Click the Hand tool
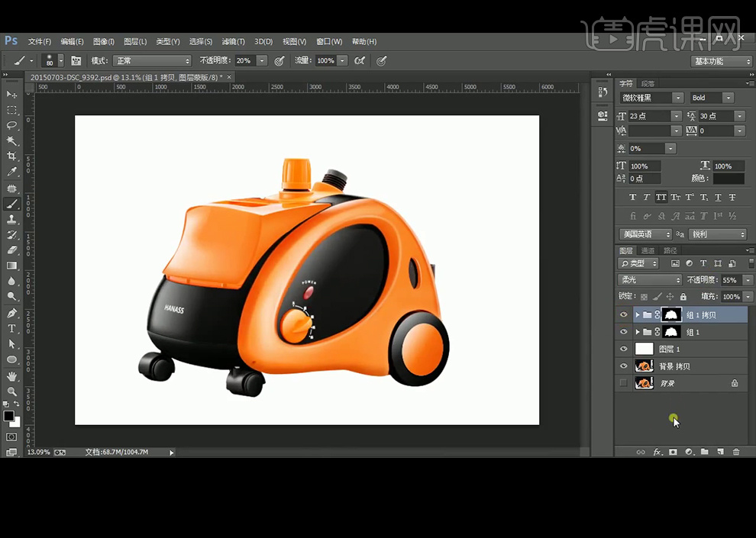The height and width of the screenshot is (538, 756). [12, 376]
